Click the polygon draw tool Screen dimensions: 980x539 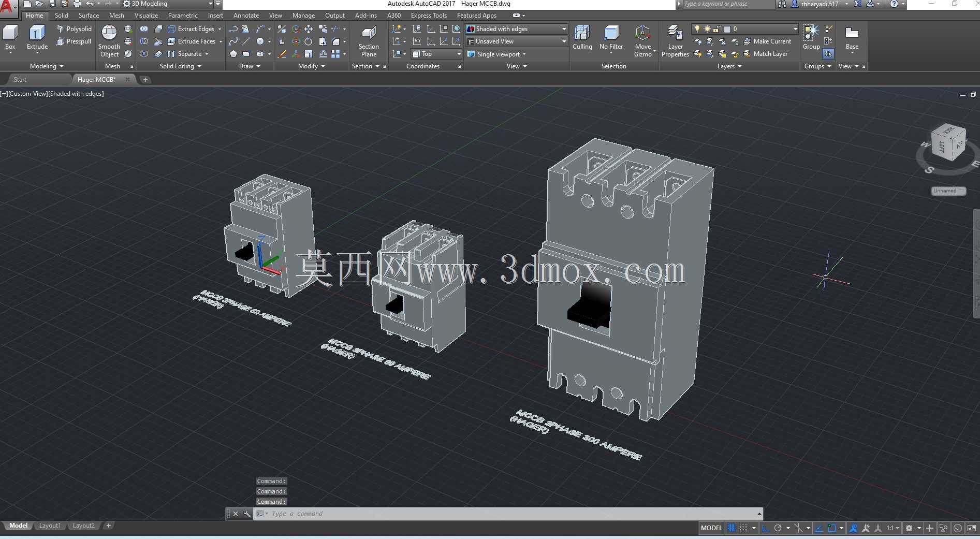233,54
